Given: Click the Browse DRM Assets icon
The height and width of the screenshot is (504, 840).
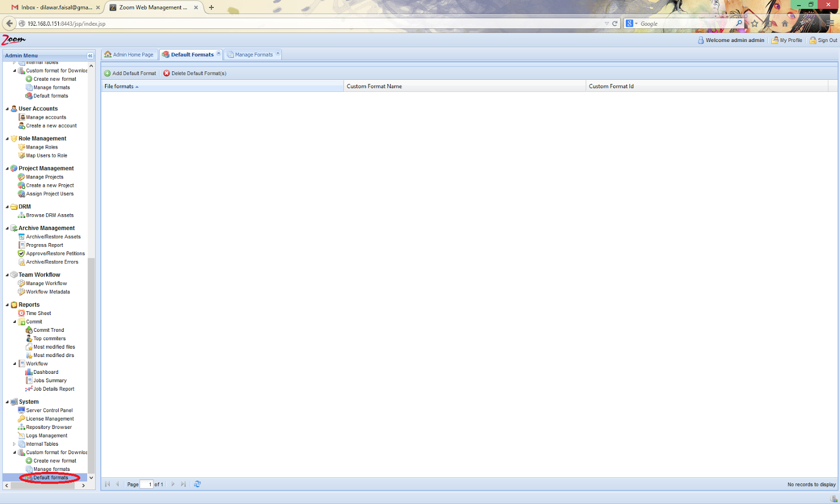Looking at the screenshot, I should click(22, 215).
